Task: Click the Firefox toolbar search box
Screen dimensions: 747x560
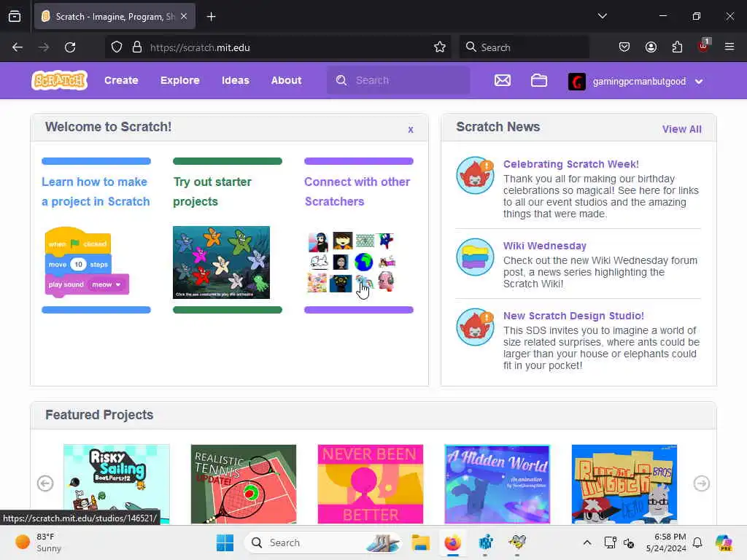Action: pyautogui.click(x=524, y=47)
